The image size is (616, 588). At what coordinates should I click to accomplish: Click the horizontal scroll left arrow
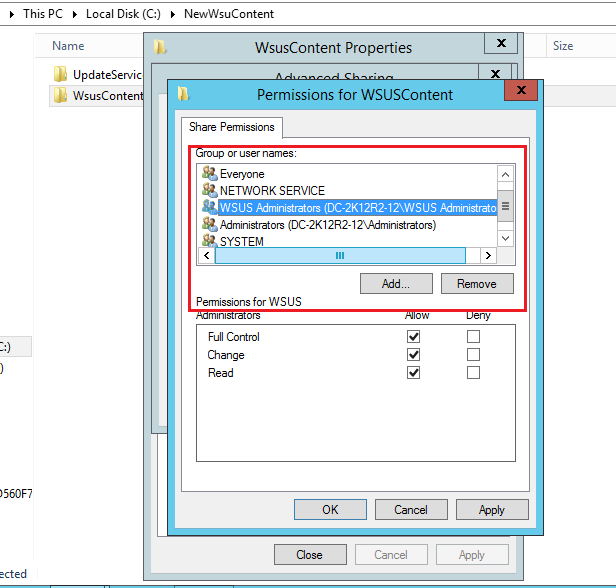pyautogui.click(x=207, y=256)
